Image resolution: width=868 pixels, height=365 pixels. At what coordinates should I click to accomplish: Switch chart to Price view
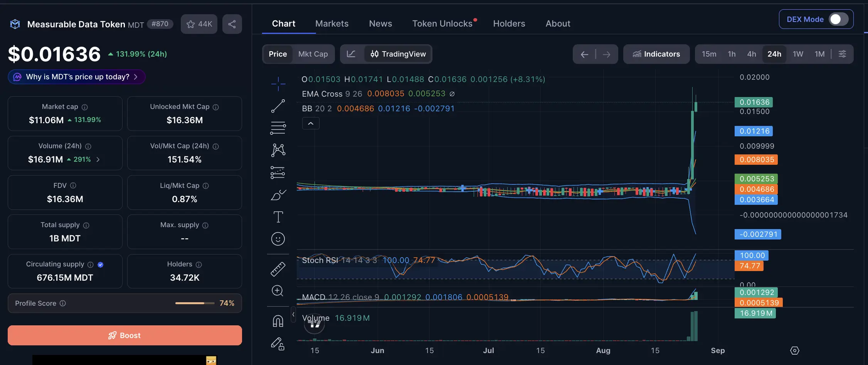[278, 54]
